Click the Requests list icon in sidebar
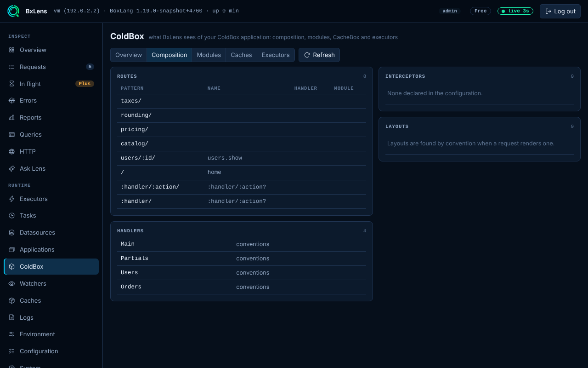Image resolution: width=588 pixels, height=368 pixels. click(x=11, y=67)
